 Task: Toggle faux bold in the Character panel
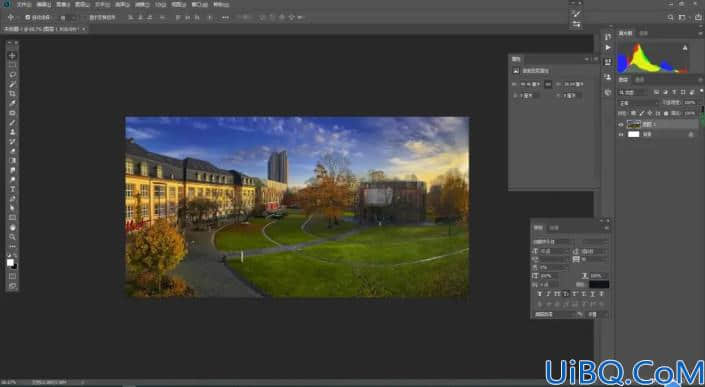click(540, 294)
